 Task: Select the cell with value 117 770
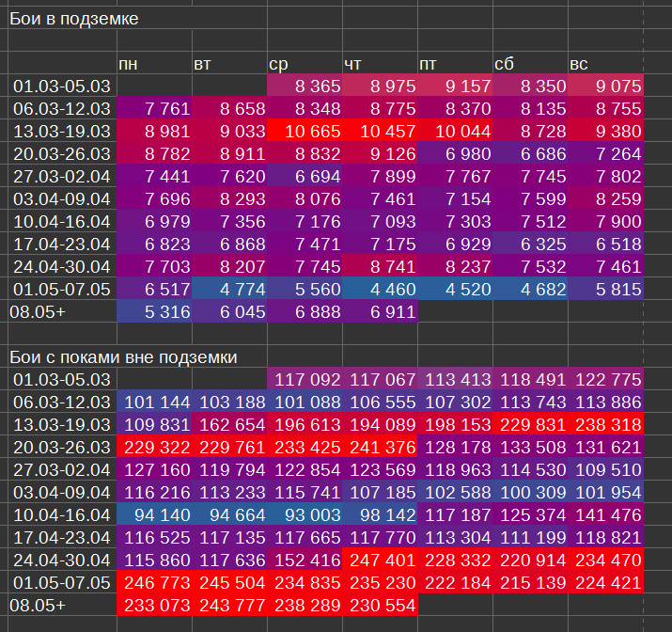(380, 537)
